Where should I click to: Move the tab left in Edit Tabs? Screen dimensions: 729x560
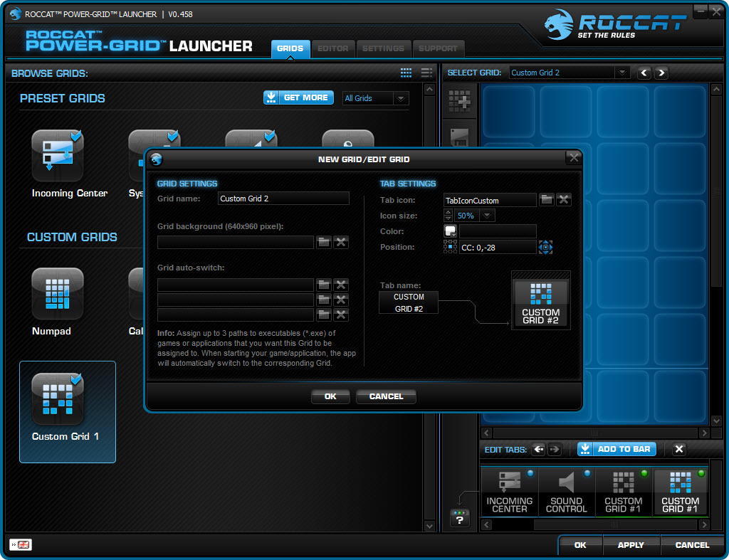click(538, 450)
